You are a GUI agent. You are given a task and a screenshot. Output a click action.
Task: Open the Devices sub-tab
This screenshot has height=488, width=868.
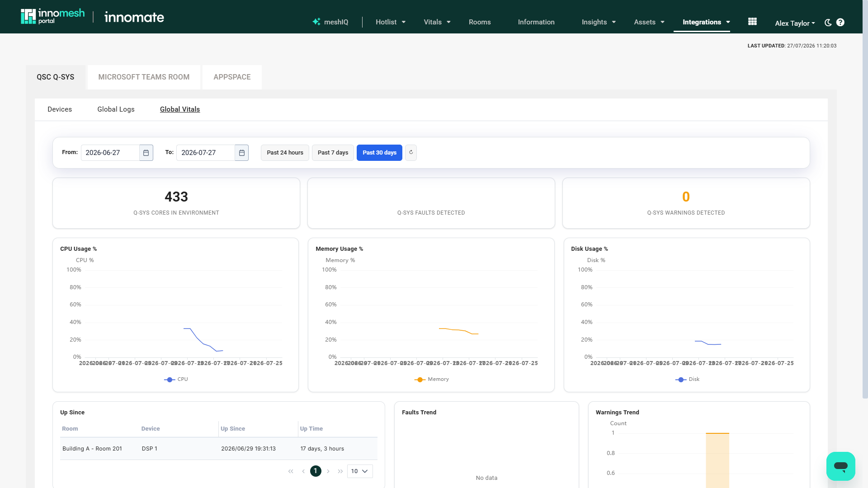pyautogui.click(x=60, y=109)
